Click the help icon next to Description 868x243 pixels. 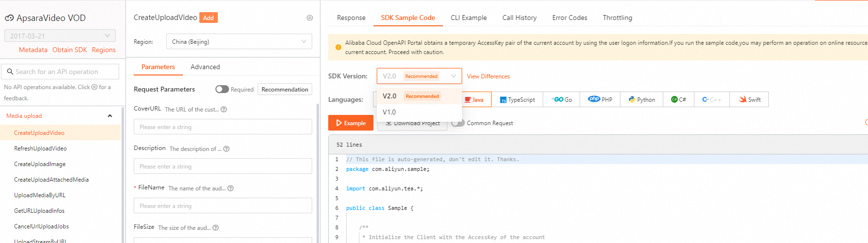[x=226, y=149]
